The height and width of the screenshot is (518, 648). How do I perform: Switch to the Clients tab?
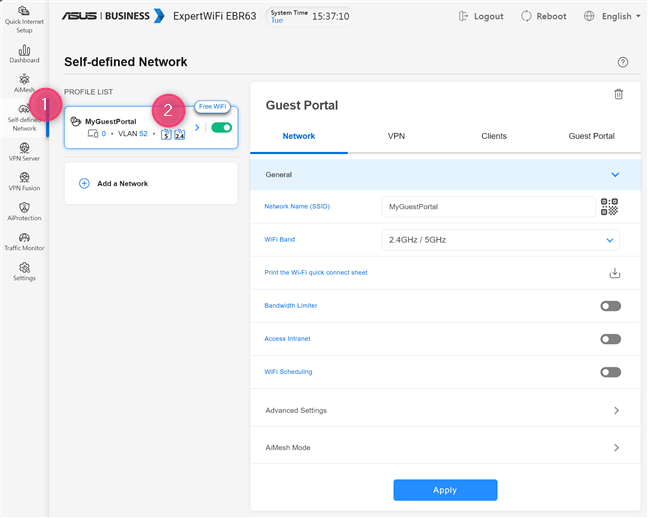click(x=494, y=136)
